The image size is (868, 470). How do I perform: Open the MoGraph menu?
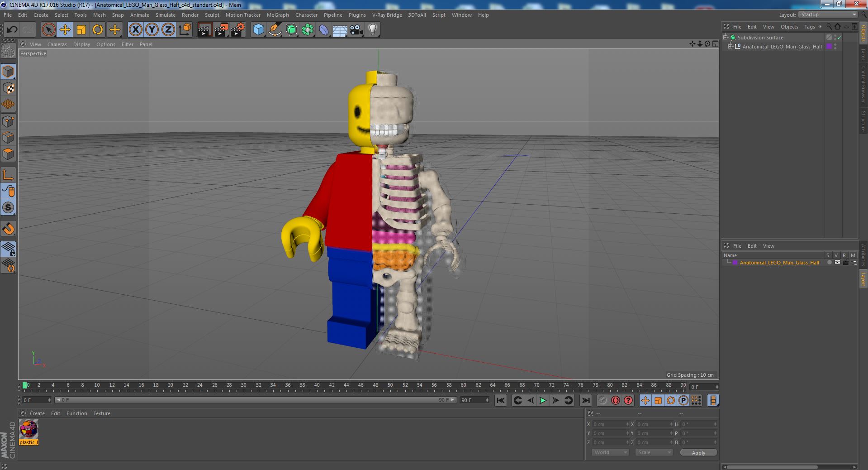click(x=278, y=15)
